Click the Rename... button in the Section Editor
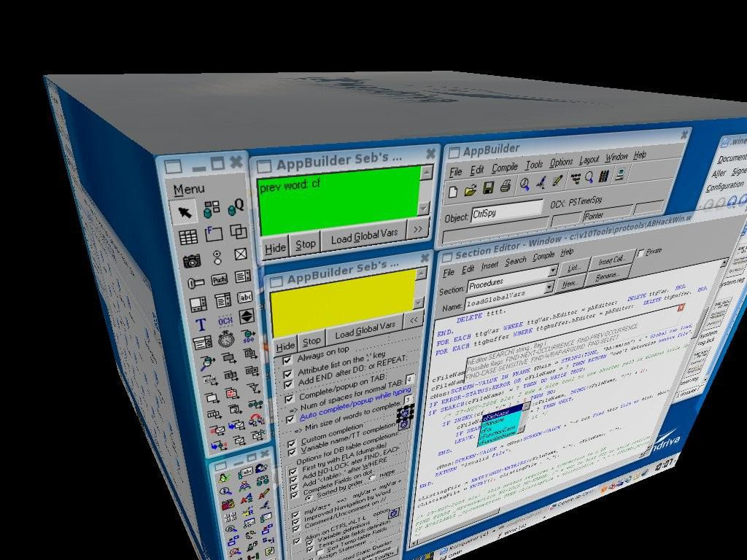747x560 pixels. point(607,276)
